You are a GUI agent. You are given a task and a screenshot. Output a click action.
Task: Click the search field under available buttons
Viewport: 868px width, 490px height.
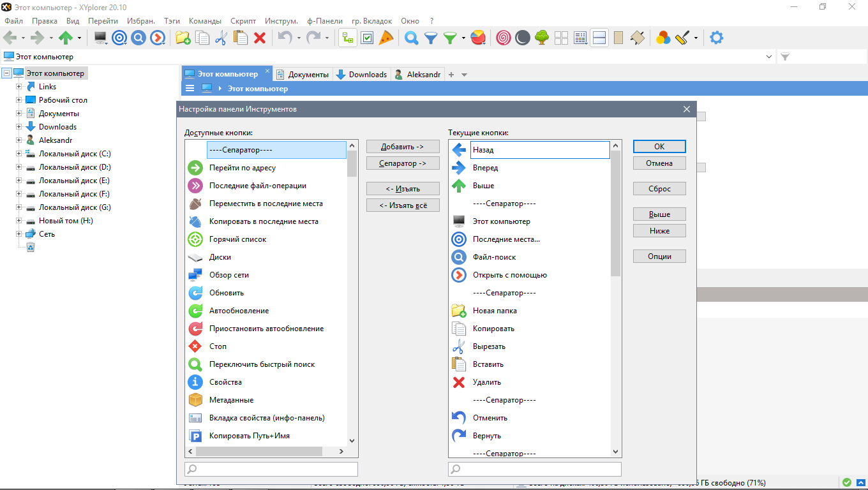tap(271, 469)
